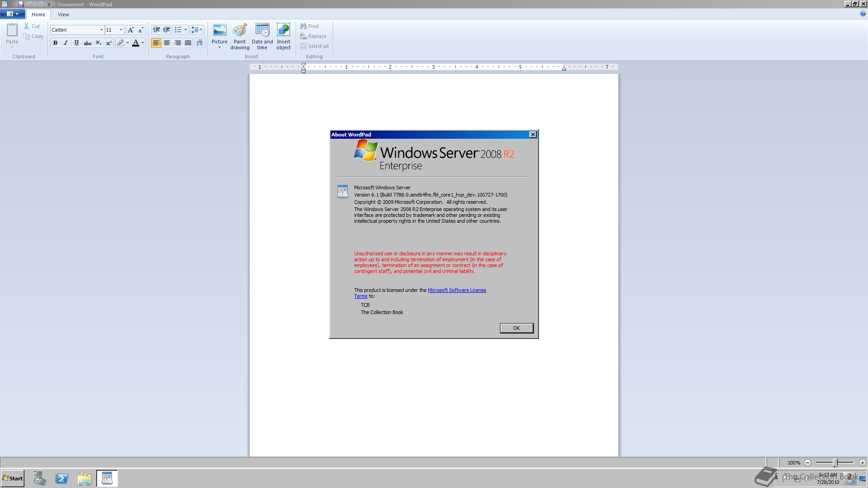This screenshot has width=868, height=488.
Task: Click the zoom out minus button
Action: pyautogui.click(x=807, y=463)
